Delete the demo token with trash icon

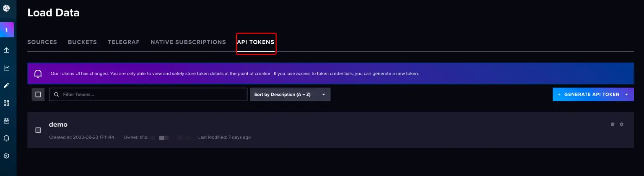tap(613, 124)
